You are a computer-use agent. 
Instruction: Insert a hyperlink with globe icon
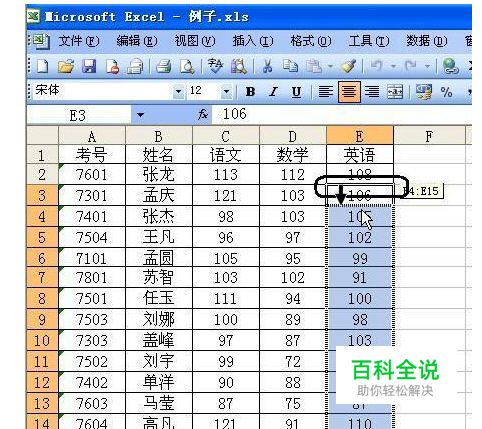click(450, 66)
